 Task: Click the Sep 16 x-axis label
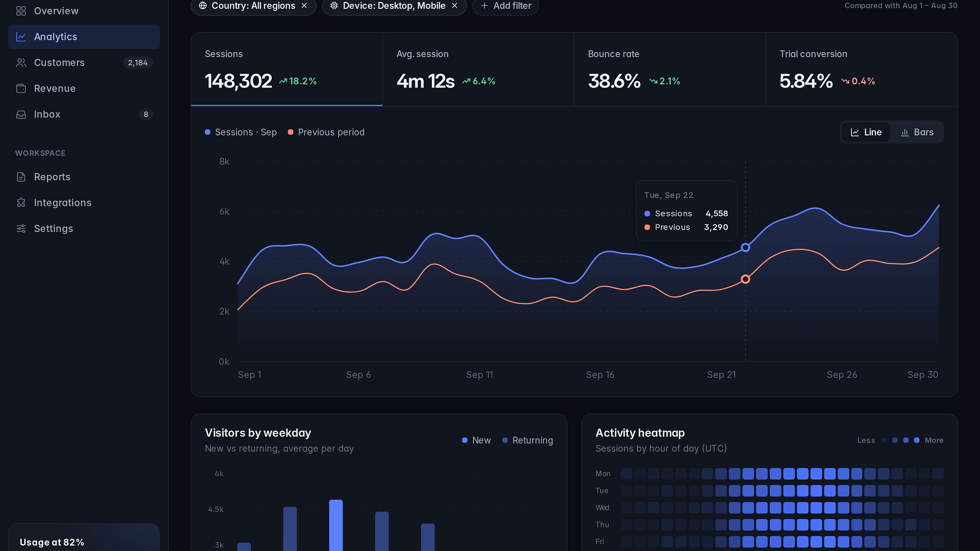(600, 375)
